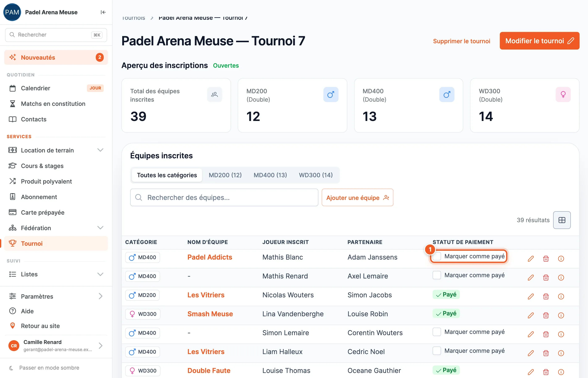588x378 pixels.
Task: Select the Toutes les catégories tab
Action: pyautogui.click(x=167, y=175)
